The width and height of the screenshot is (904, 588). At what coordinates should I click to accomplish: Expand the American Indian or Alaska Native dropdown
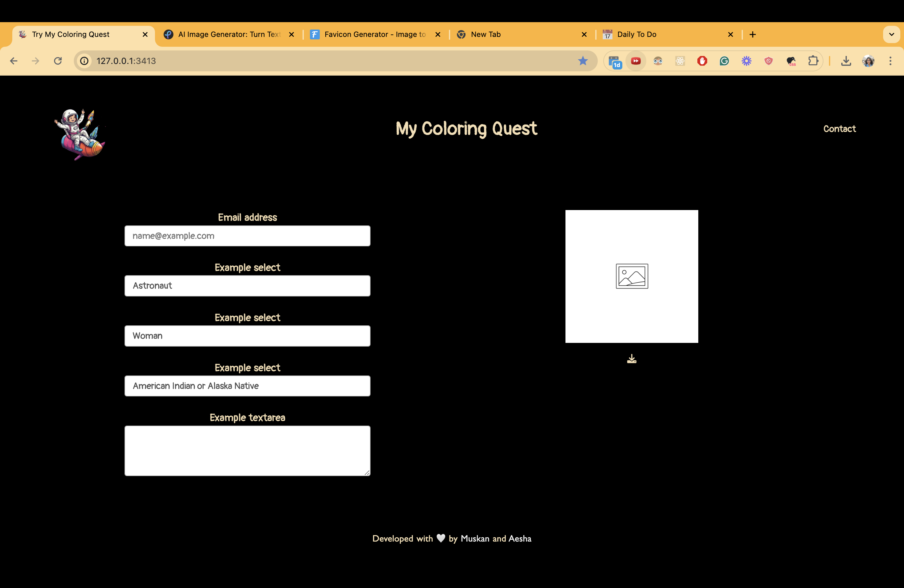click(247, 386)
